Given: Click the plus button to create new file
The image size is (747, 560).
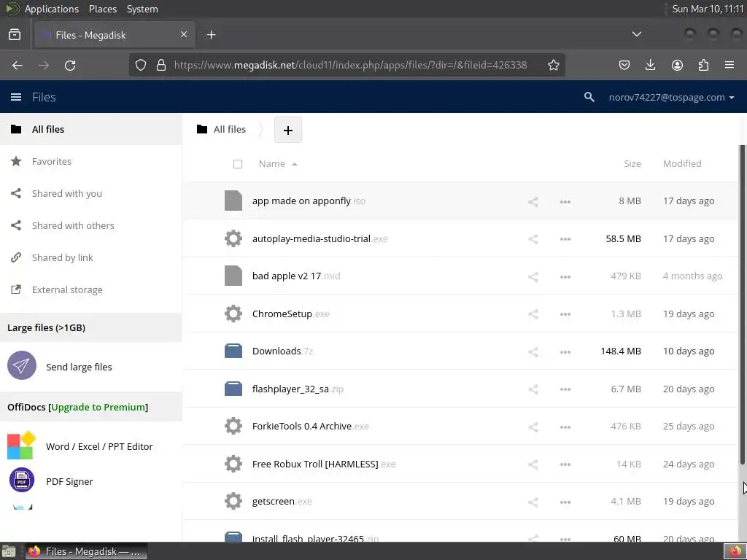Looking at the screenshot, I should (287, 130).
